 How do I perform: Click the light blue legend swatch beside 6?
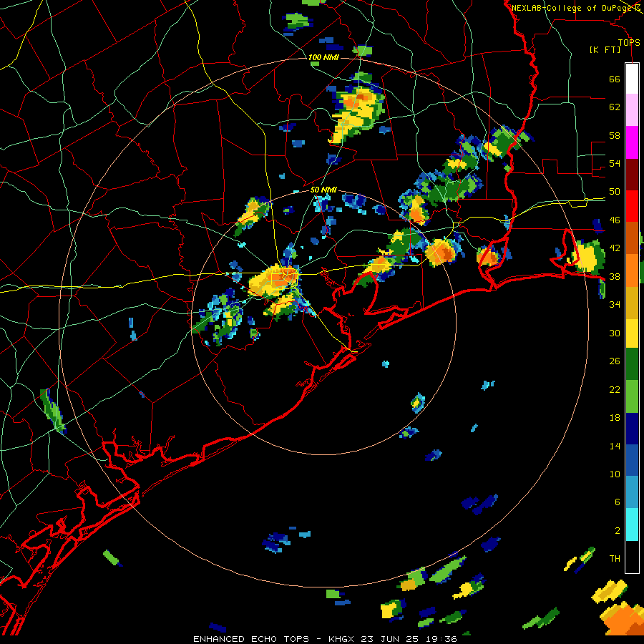coord(632,492)
